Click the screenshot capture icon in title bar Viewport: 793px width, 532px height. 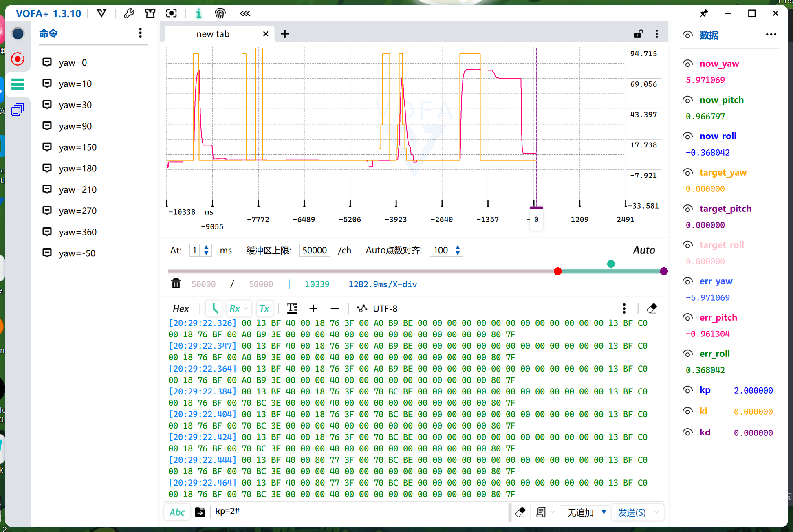[172, 13]
